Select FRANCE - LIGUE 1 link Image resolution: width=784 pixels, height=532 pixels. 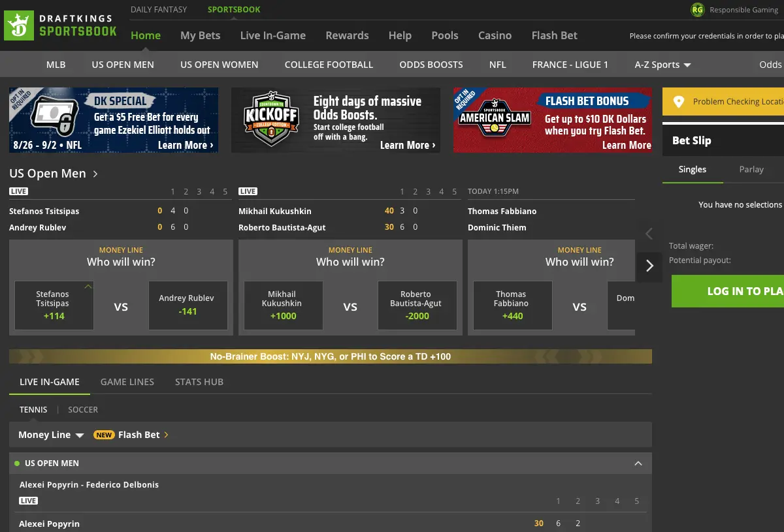570,65
